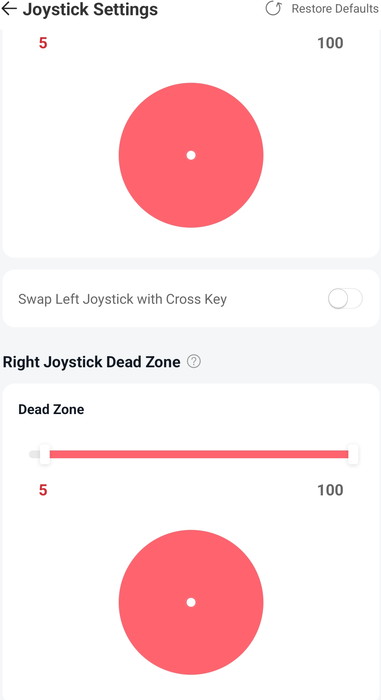The height and width of the screenshot is (700, 381).
Task: Click the right joystick slider's left handle
Action: (x=45, y=454)
